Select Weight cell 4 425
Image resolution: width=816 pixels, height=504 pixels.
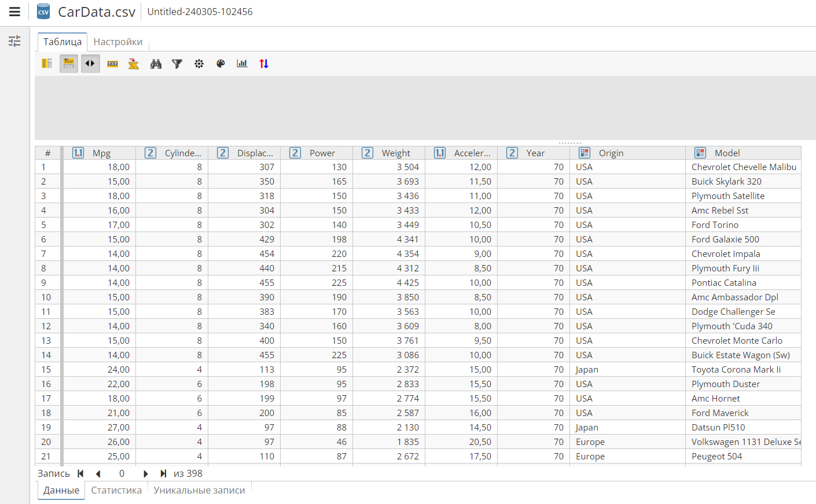tap(389, 282)
